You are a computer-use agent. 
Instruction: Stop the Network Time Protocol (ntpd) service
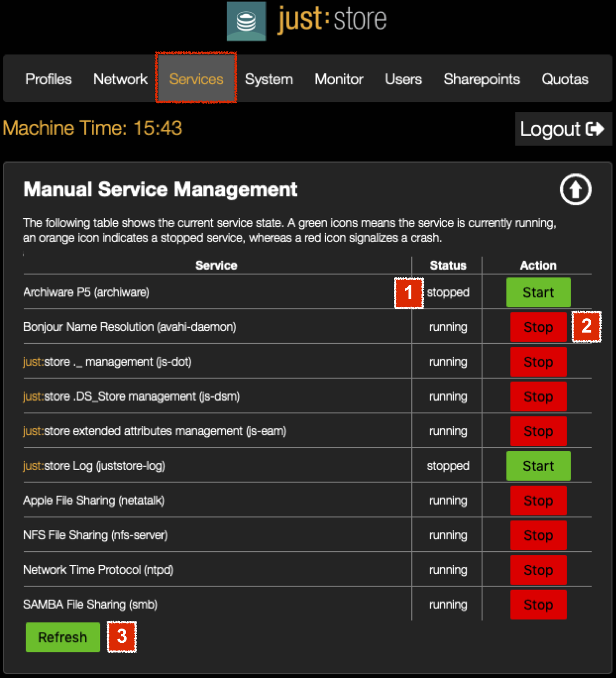coord(538,570)
